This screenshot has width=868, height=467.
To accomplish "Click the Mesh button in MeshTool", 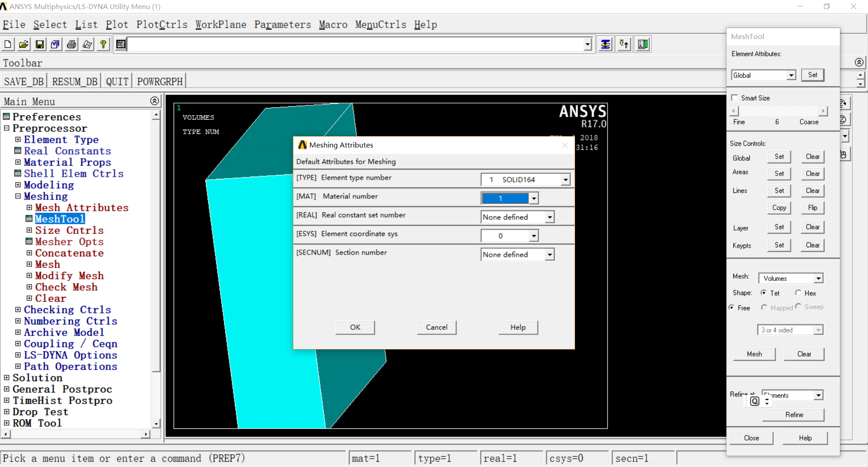I will [754, 354].
